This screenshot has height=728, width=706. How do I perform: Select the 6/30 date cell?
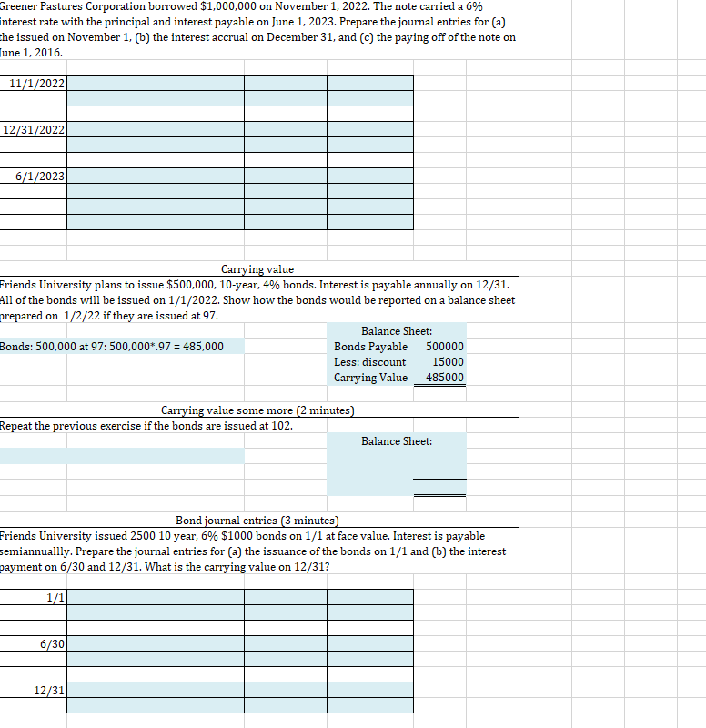point(33,643)
